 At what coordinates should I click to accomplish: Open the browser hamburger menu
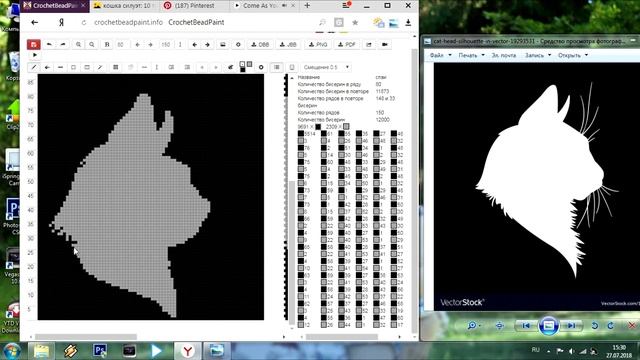click(346, 5)
